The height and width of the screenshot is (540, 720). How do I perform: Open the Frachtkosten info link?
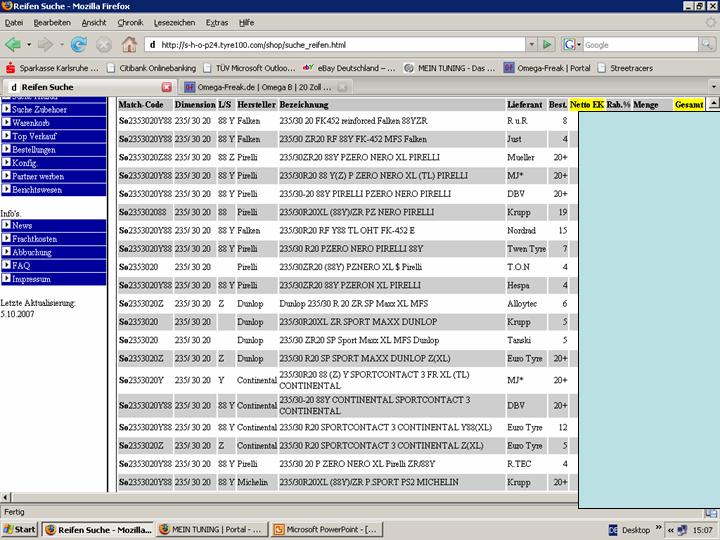click(x=34, y=239)
